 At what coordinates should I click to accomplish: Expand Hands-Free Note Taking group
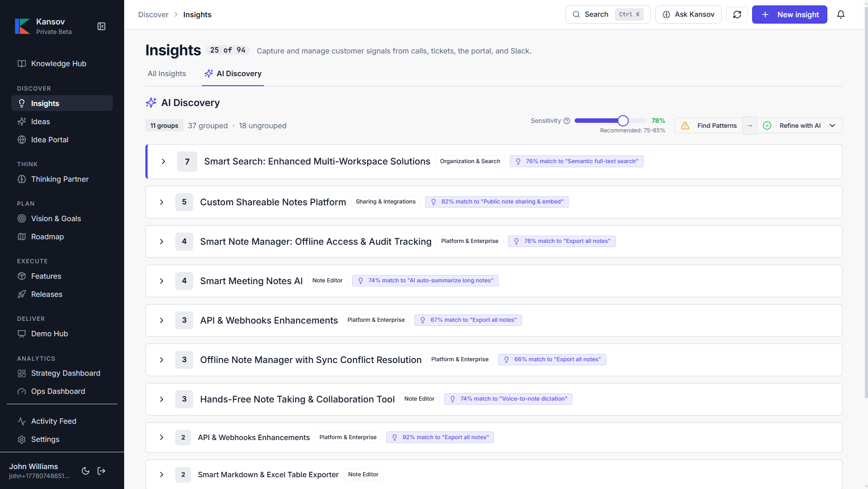(162, 399)
